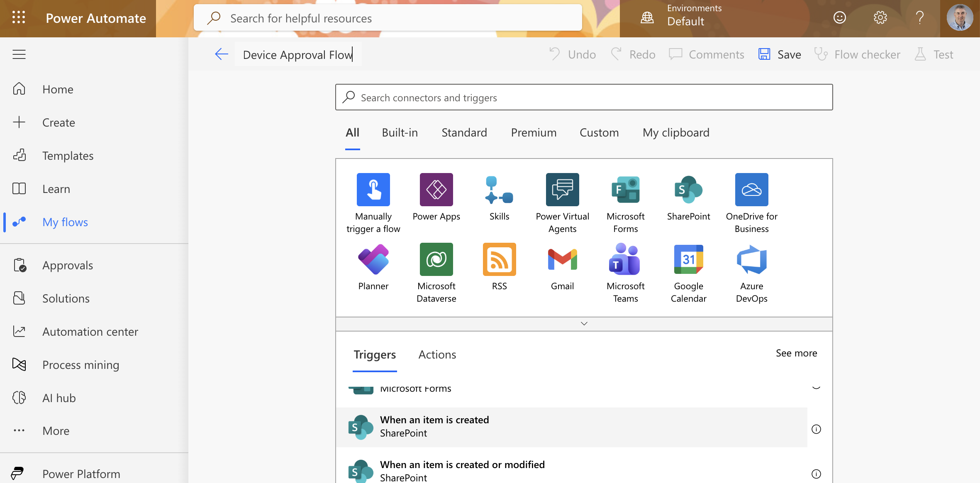Image resolution: width=980 pixels, height=483 pixels.
Task: Open AI hub in the sidebar
Action: click(x=59, y=398)
